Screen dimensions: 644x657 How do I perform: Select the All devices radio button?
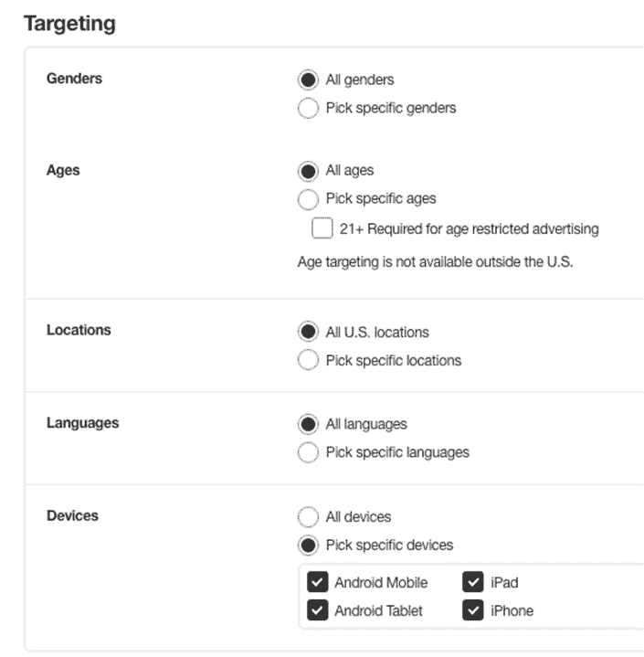coord(309,517)
